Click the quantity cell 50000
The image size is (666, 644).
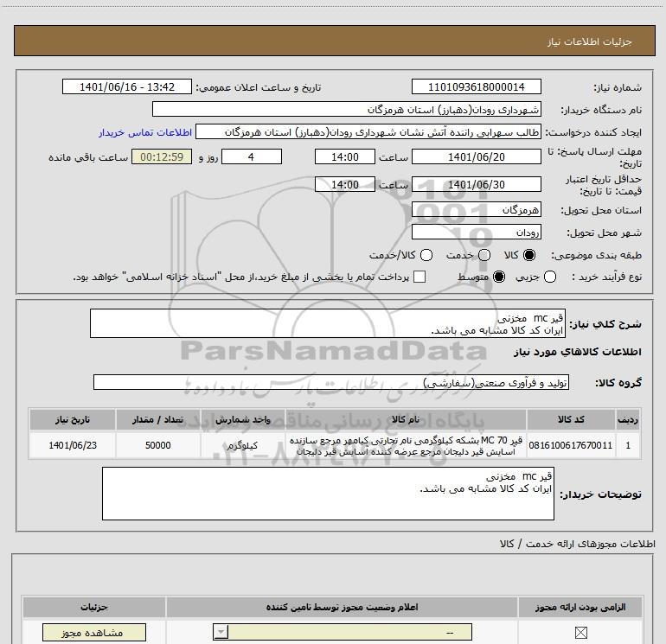158,445
